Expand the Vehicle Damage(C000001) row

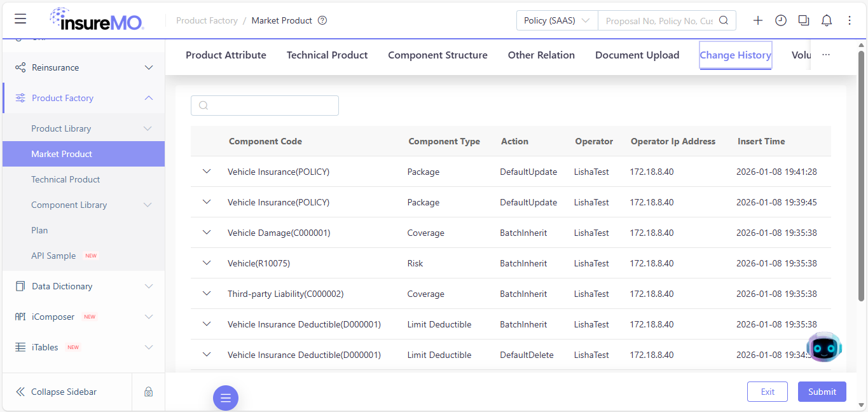pyautogui.click(x=206, y=232)
